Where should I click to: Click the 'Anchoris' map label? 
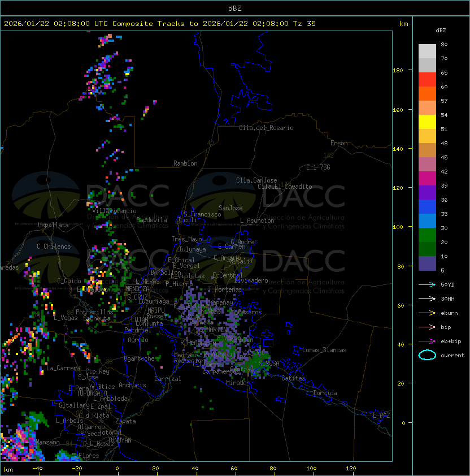point(132,385)
